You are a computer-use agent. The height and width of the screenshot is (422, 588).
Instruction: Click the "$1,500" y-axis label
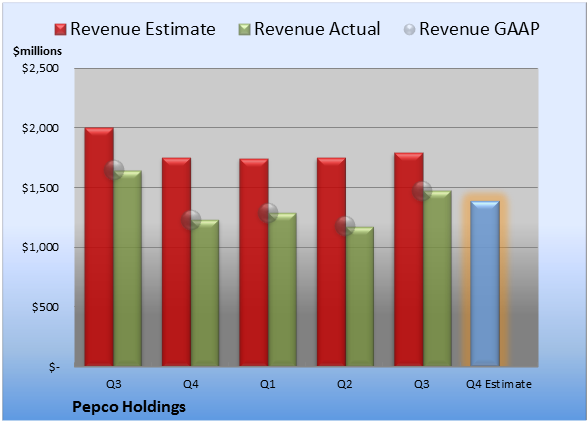point(40,188)
